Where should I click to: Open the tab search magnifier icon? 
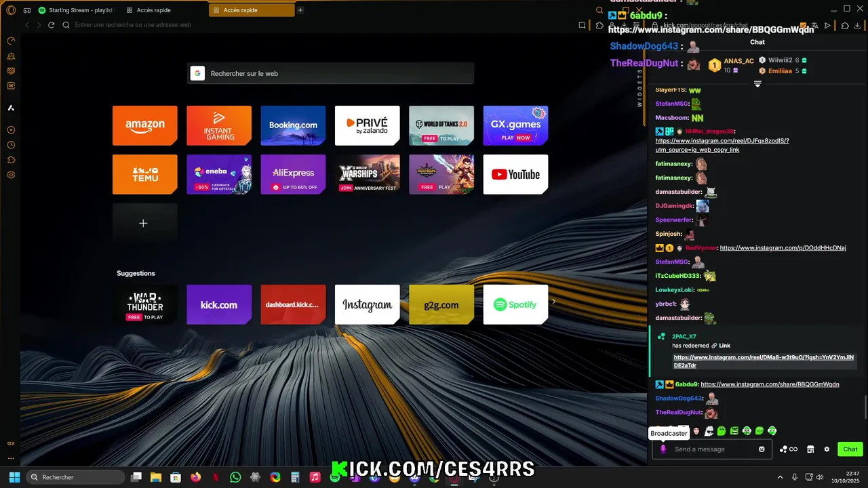[599, 10]
